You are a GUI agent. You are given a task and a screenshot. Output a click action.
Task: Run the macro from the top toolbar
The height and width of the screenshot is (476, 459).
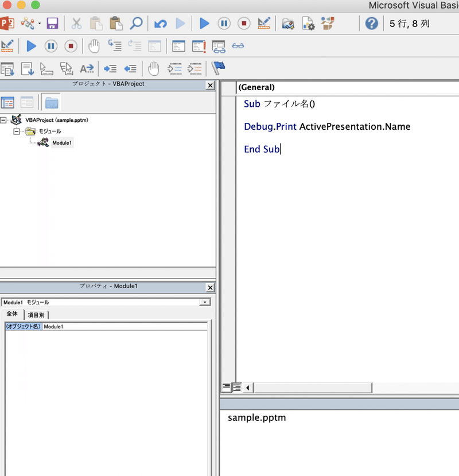(204, 24)
